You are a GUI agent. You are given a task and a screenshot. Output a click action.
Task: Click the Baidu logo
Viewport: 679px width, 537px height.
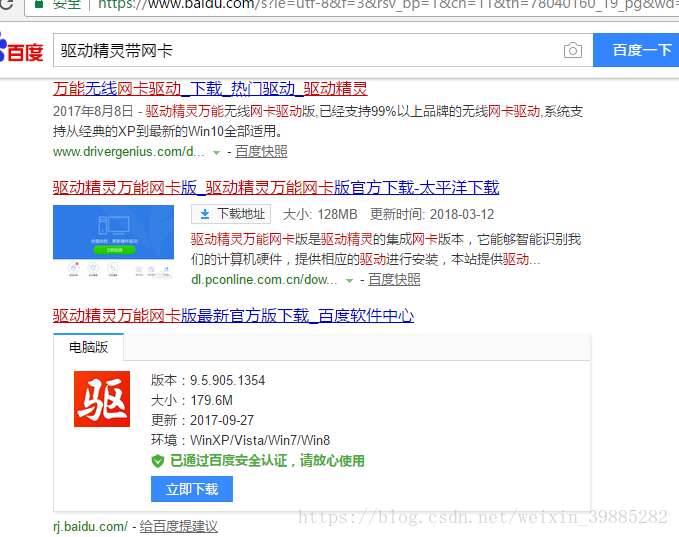click(21, 50)
